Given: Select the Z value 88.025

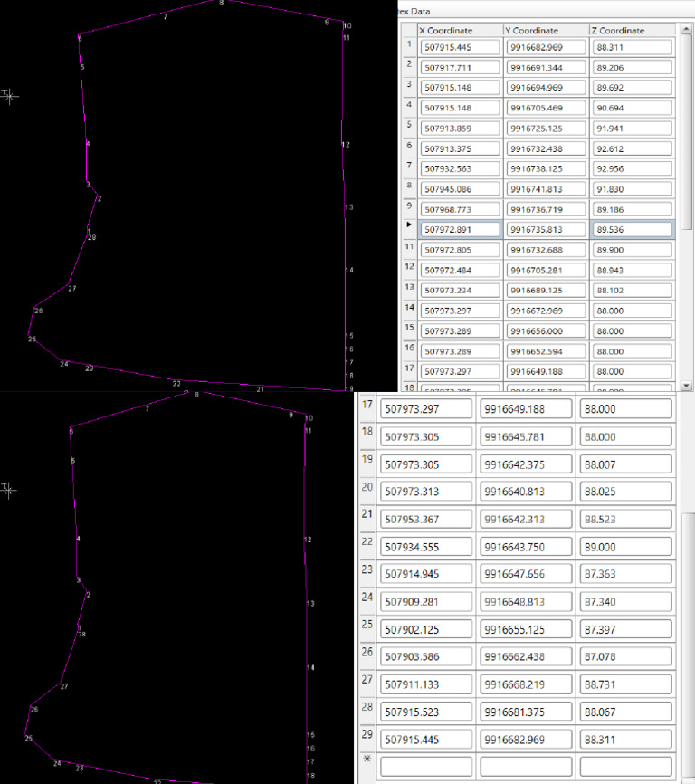Looking at the screenshot, I should point(625,492).
